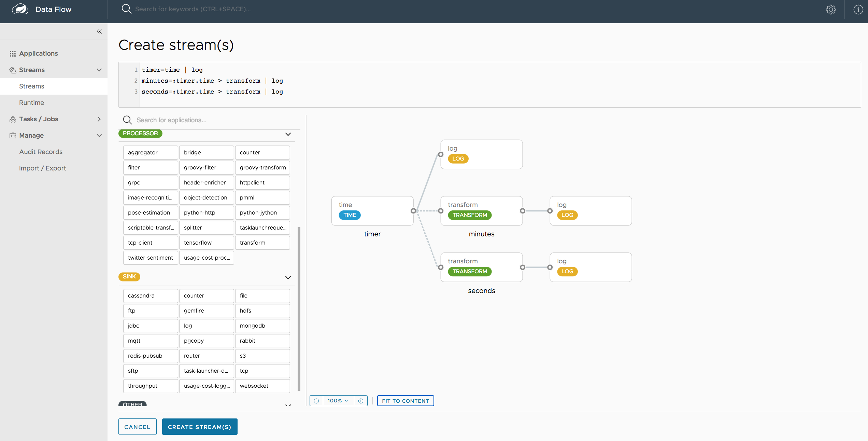868x441 pixels.
Task: Click the TRANSFORM processor icon on minutes stream
Action: pyautogui.click(x=470, y=215)
